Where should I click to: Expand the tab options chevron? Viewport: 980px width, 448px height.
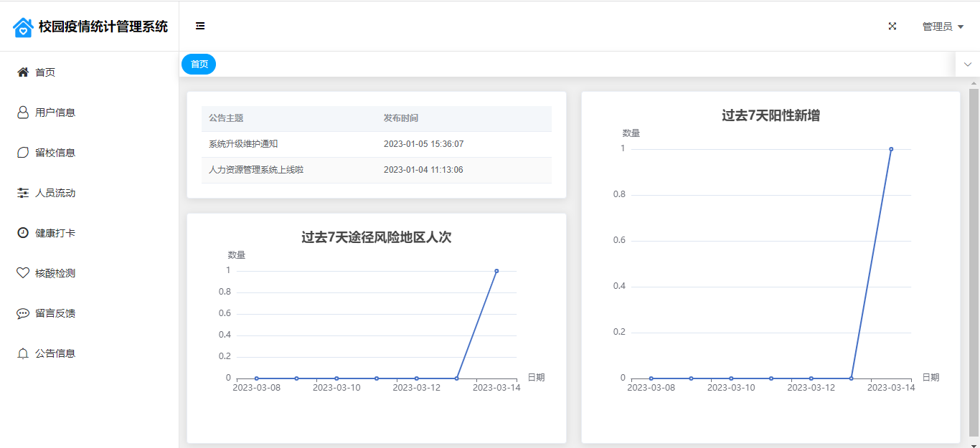tap(967, 65)
